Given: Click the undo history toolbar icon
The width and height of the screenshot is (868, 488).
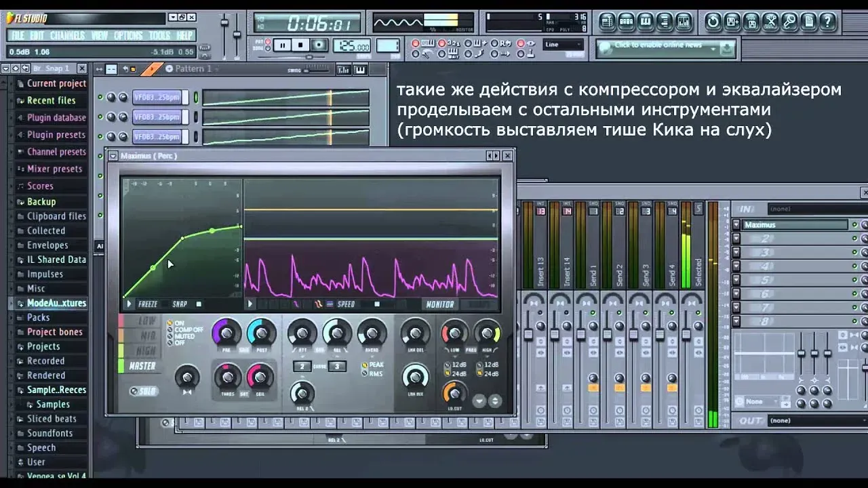Looking at the screenshot, I should (x=713, y=22).
